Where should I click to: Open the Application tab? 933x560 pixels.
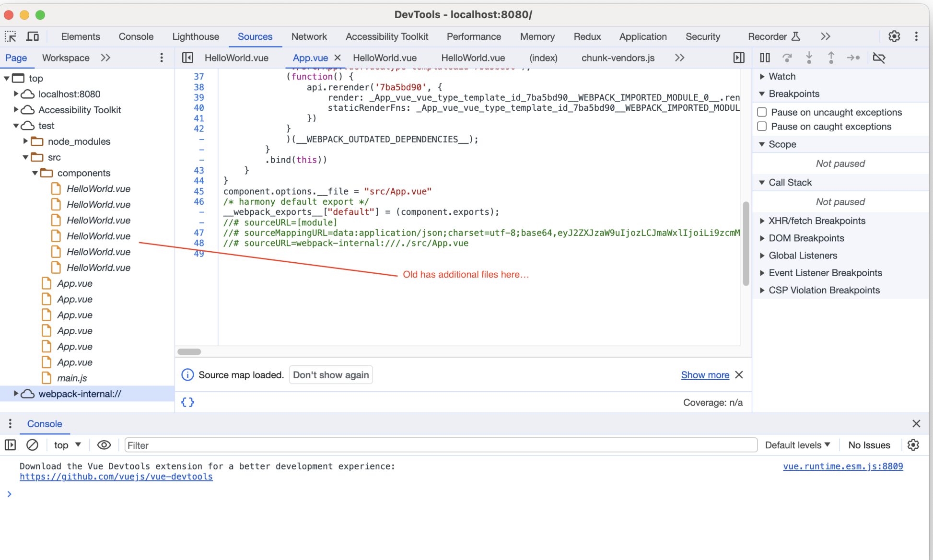[643, 36]
